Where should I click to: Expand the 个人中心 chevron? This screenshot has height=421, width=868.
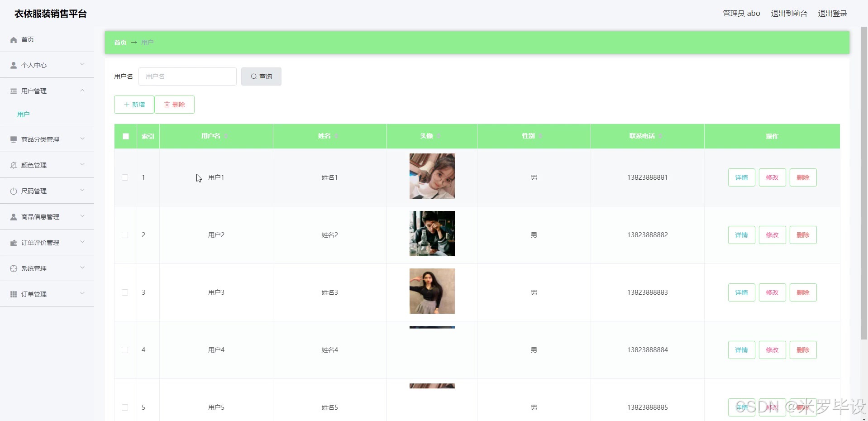82,65
